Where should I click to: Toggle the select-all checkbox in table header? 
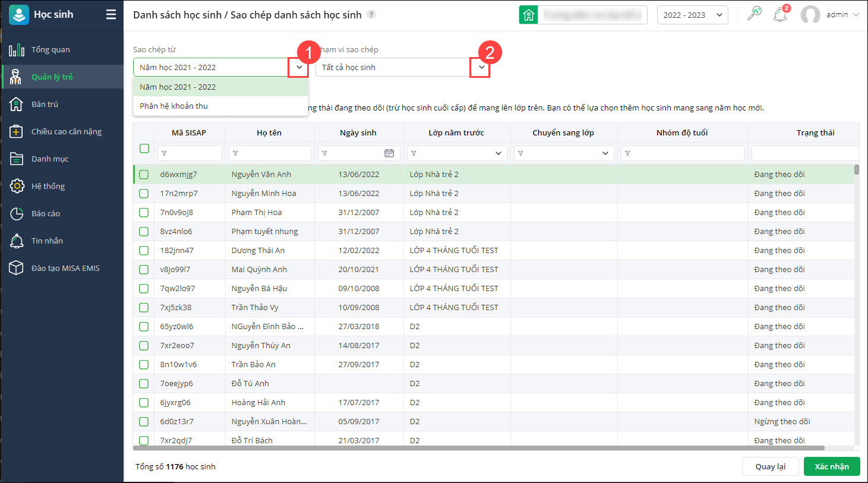pos(144,149)
